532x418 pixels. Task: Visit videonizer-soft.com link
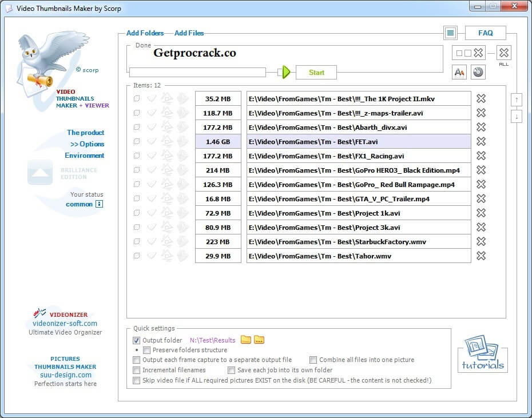pos(65,323)
